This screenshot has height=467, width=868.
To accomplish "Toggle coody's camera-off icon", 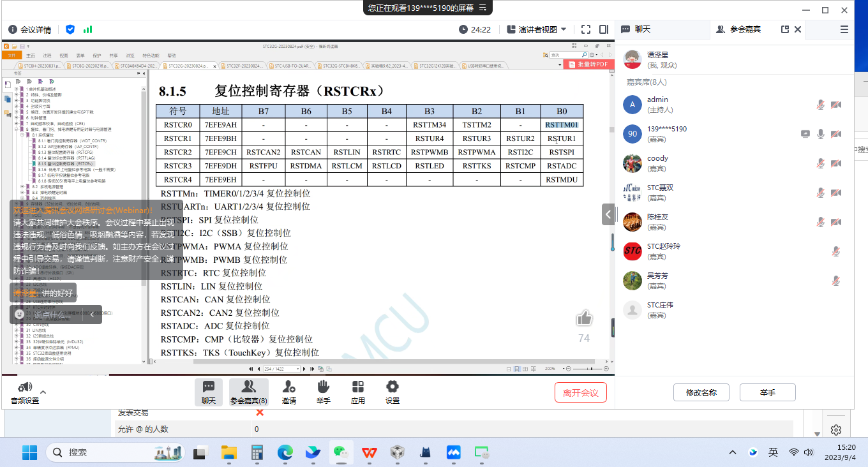I will (836, 163).
